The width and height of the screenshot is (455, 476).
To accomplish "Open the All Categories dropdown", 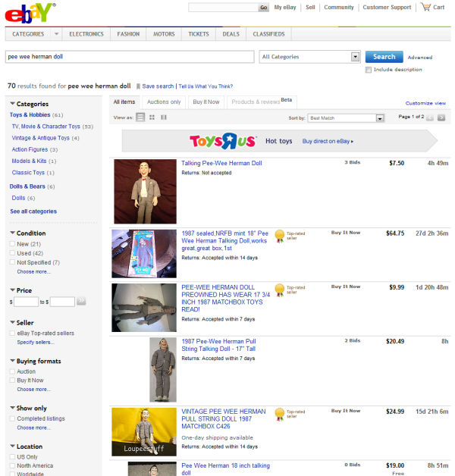I will point(310,57).
